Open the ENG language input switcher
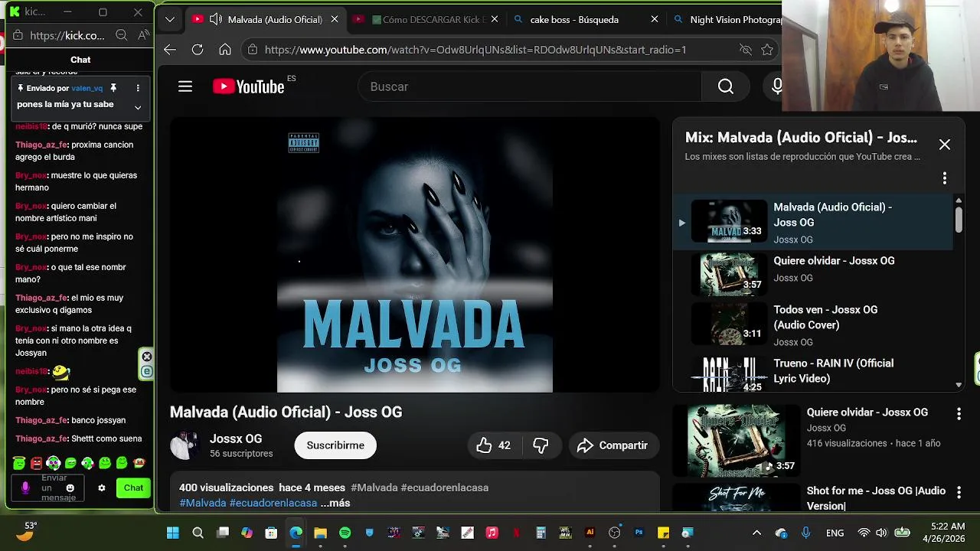This screenshot has height=551, width=980. click(835, 533)
